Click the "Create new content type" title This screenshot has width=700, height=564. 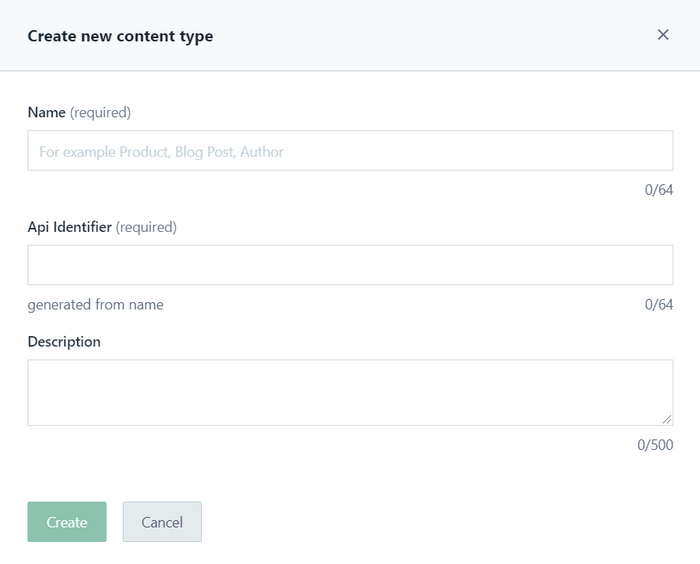click(120, 36)
